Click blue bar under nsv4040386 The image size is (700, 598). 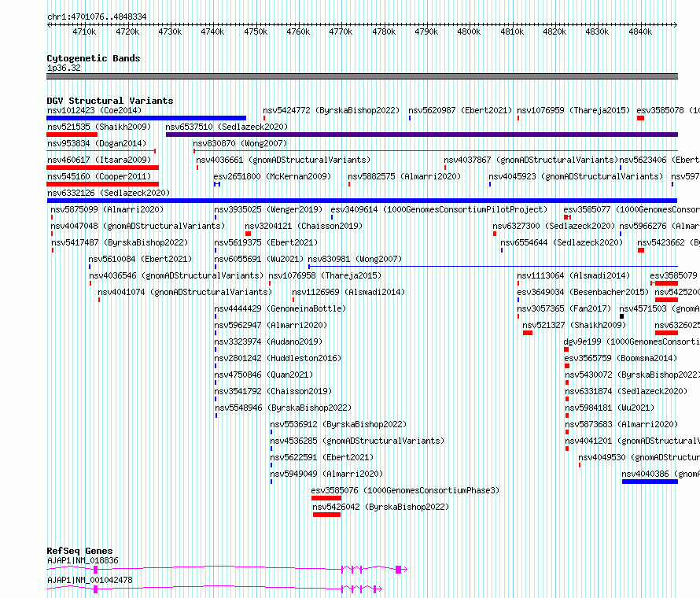[650, 482]
